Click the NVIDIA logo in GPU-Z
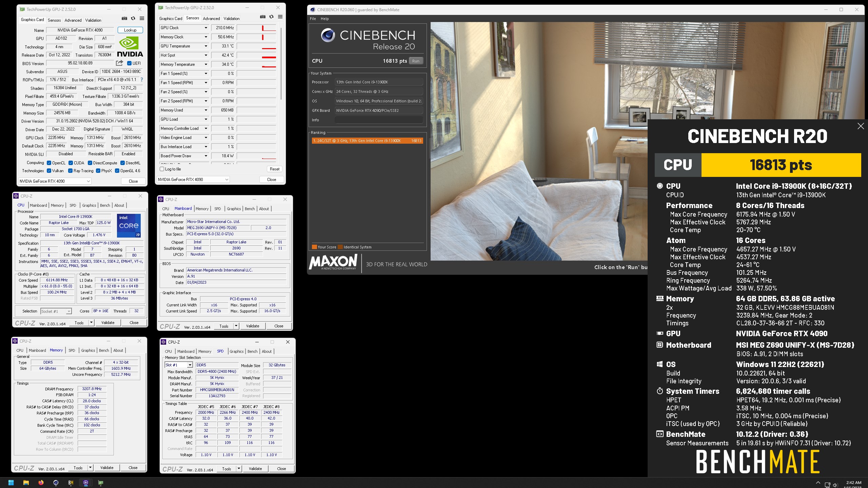This screenshot has height=488, width=868. [x=130, y=46]
